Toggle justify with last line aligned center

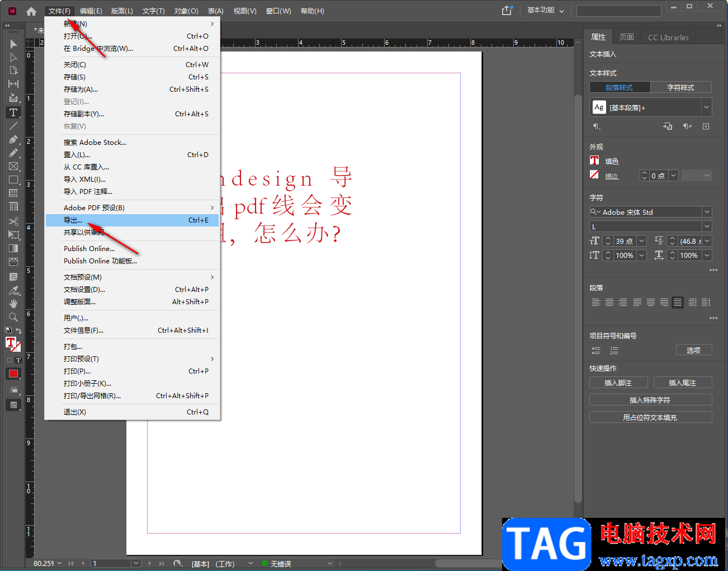coord(650,303)
